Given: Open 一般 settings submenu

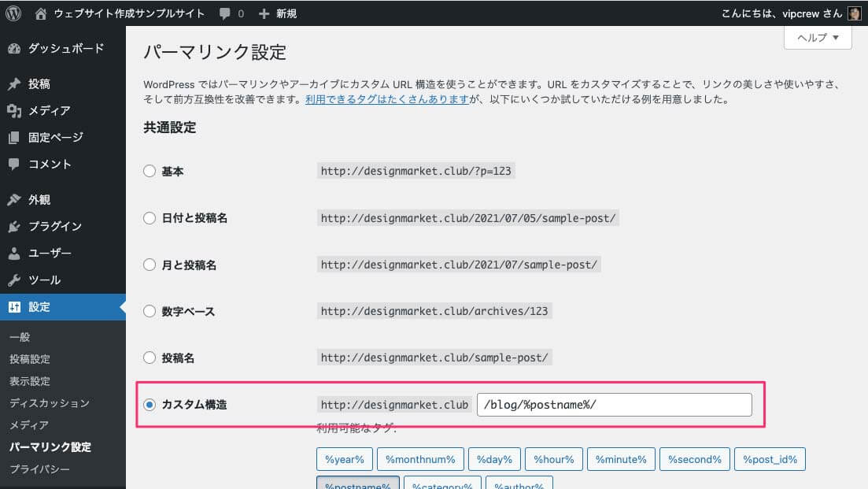Looking at the screenshot, I should coord(20,337).
